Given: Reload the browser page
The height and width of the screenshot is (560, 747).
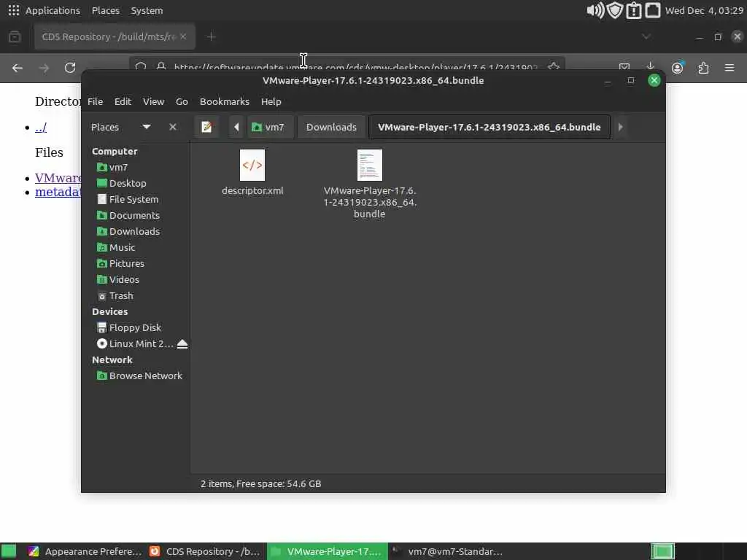Looking at the screenshot, I should pos(70,68).
